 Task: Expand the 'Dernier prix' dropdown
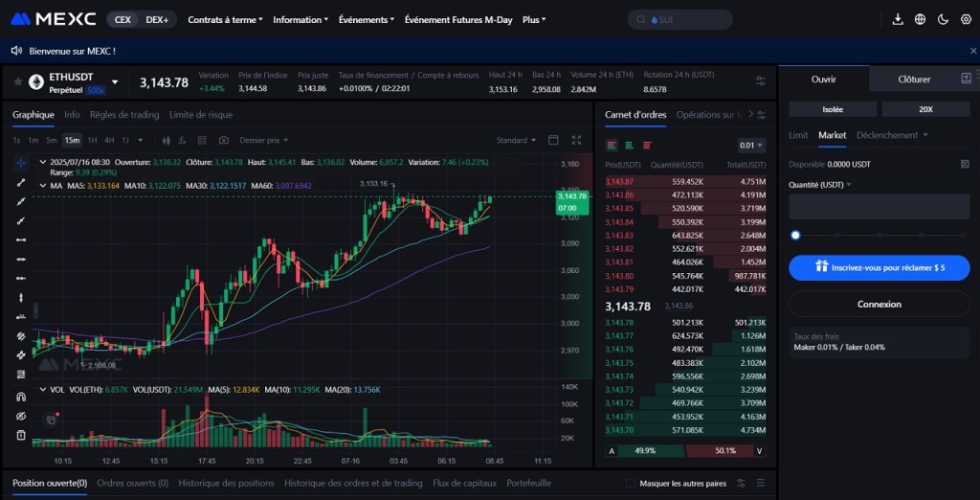tap(264, 140)
